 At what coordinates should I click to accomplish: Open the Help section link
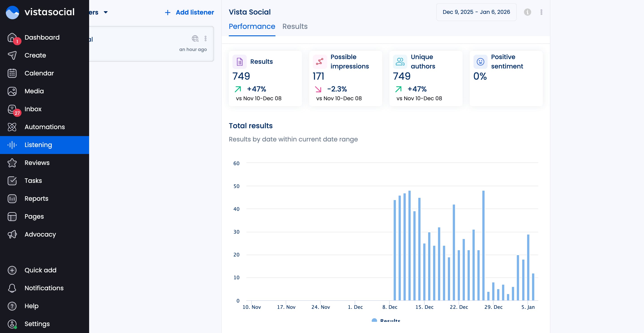click(32, 306)
